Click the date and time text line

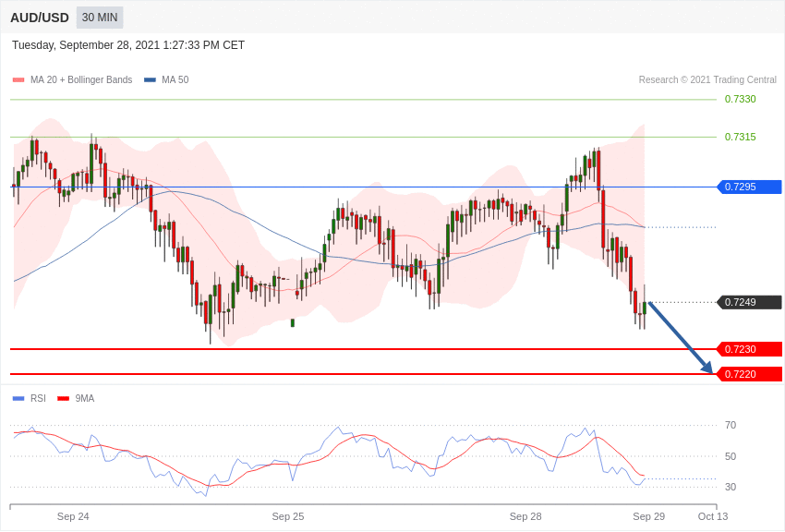coord(128,45)
